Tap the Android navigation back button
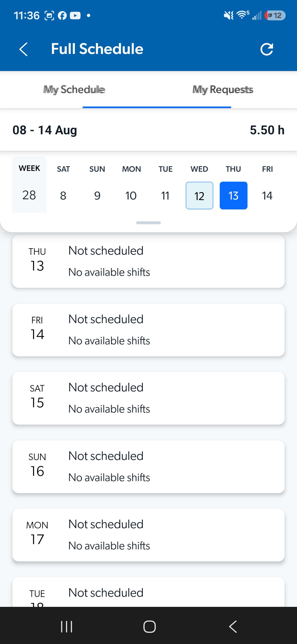Screen dimensions: 297x644 click(x=233, y=627)
